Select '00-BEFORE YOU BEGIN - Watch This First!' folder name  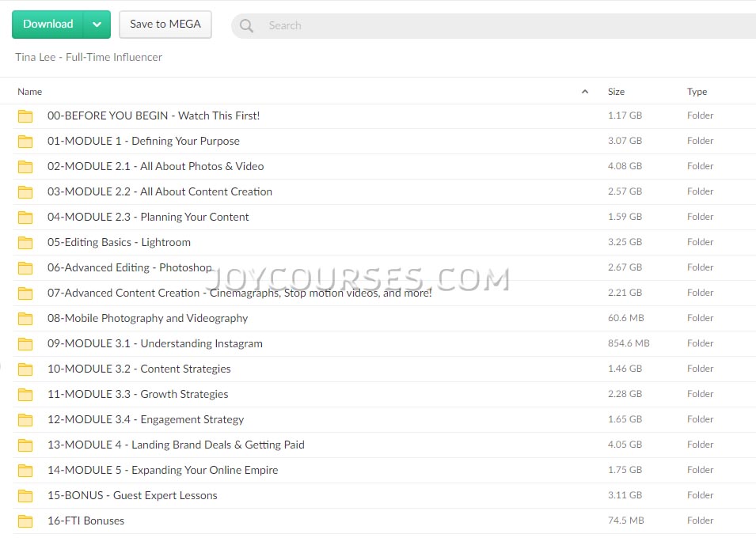154,115
